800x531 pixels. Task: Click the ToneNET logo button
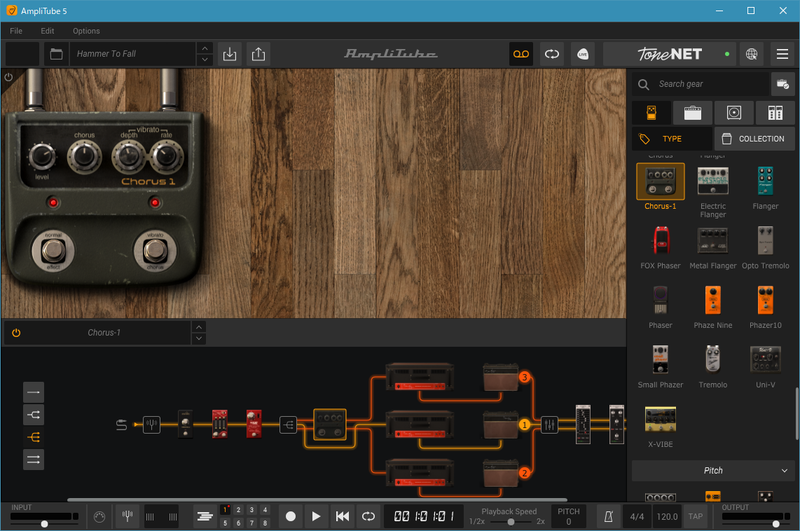tap(669, 54)
